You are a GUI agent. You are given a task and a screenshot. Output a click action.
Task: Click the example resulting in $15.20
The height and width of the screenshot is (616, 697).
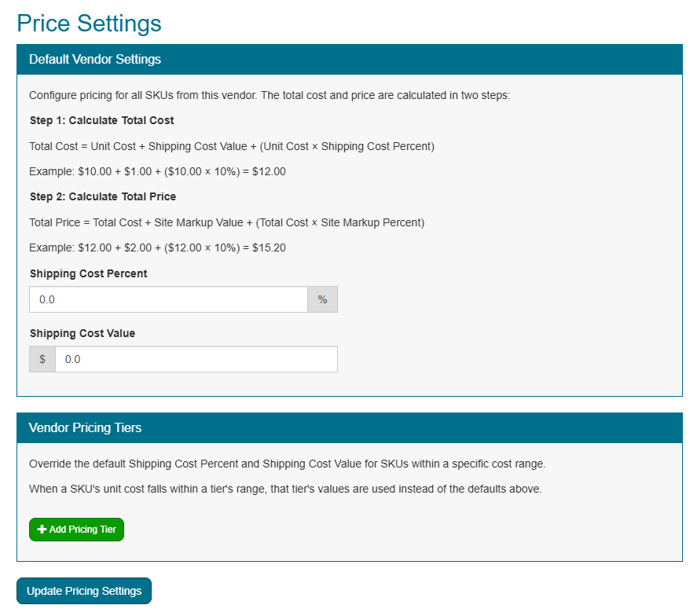(x=157, y=247)
